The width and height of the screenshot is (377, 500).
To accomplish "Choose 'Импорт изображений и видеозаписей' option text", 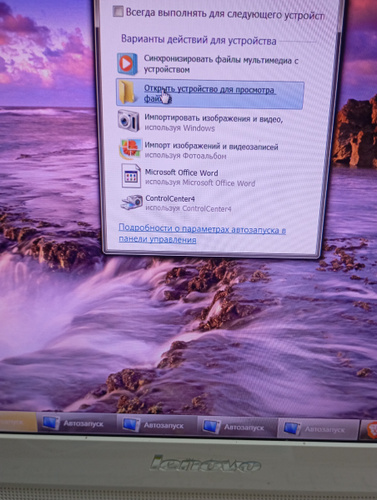I will point(211,146).
